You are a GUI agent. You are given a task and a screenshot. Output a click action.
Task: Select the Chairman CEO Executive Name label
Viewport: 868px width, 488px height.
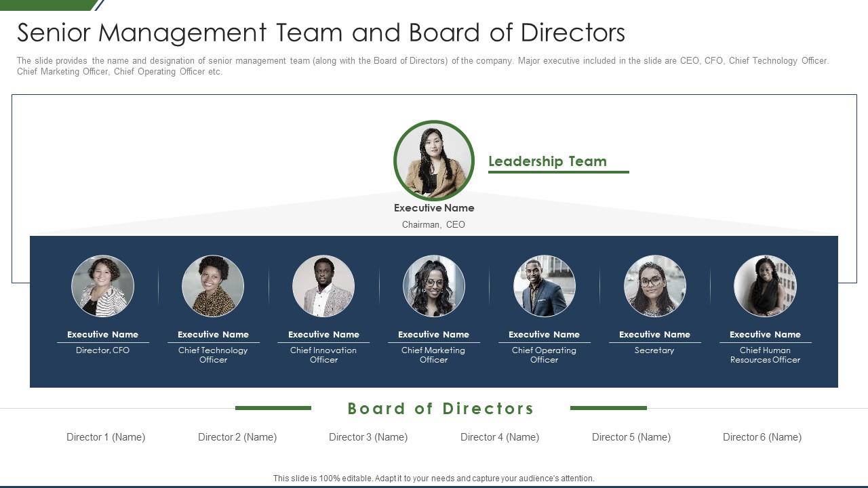(434, 208)
